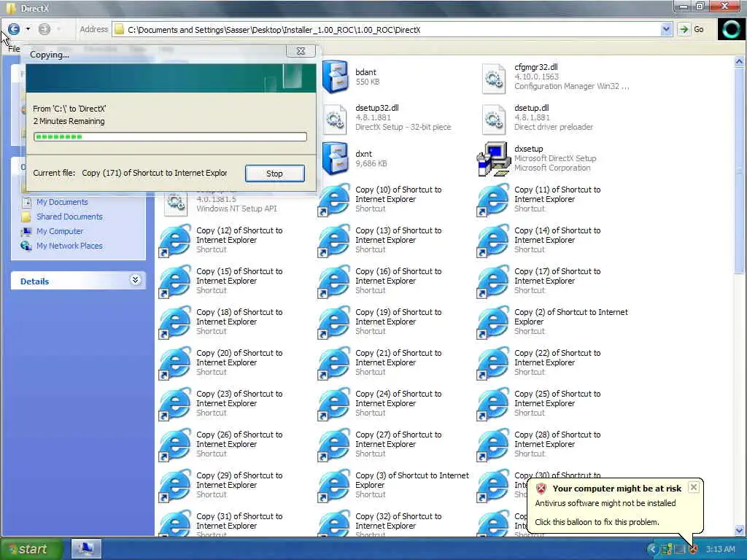Stop the copying operation
Viewport: 747px width, 560px height.
click(274, 174)
